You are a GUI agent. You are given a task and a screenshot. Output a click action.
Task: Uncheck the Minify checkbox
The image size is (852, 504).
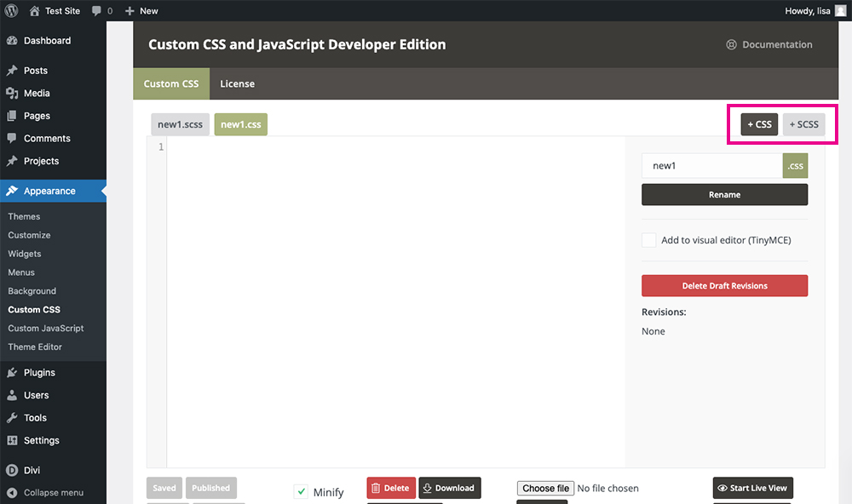coord(301,491)
